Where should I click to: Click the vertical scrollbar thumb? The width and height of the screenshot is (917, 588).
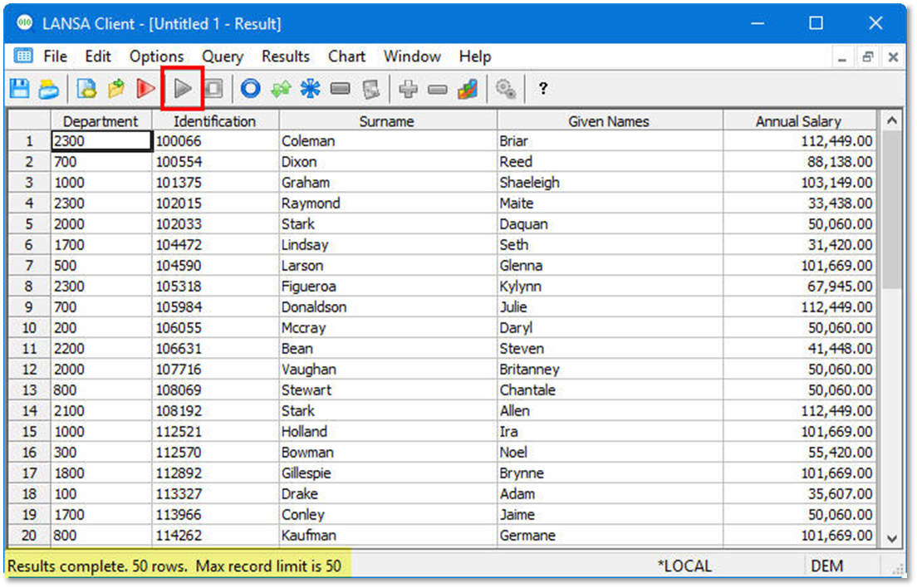892,209
